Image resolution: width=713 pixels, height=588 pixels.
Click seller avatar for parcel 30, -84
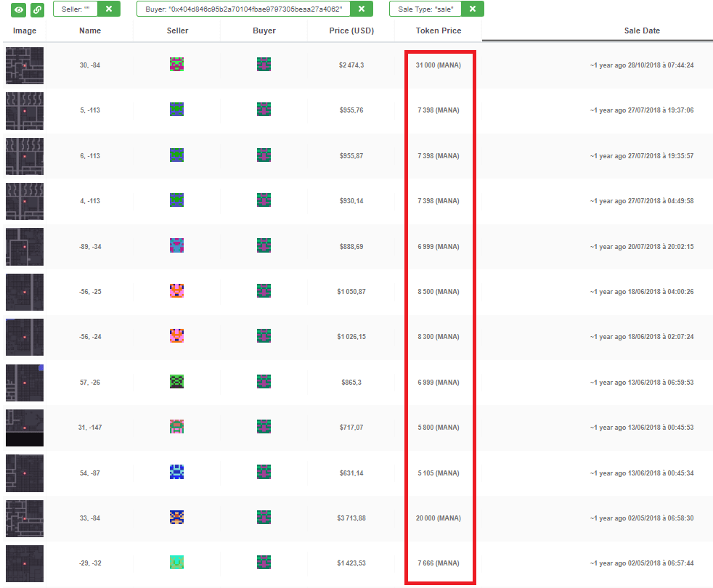(x=176, y=65)
